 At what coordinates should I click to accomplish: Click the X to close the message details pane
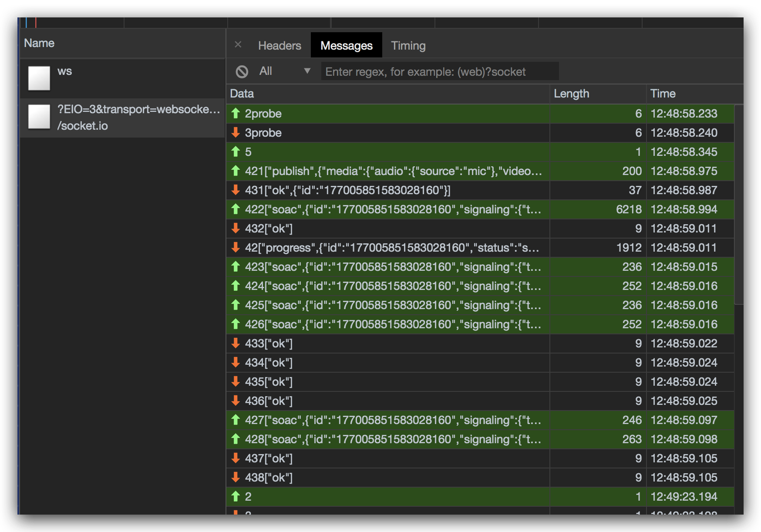[238, 44]
